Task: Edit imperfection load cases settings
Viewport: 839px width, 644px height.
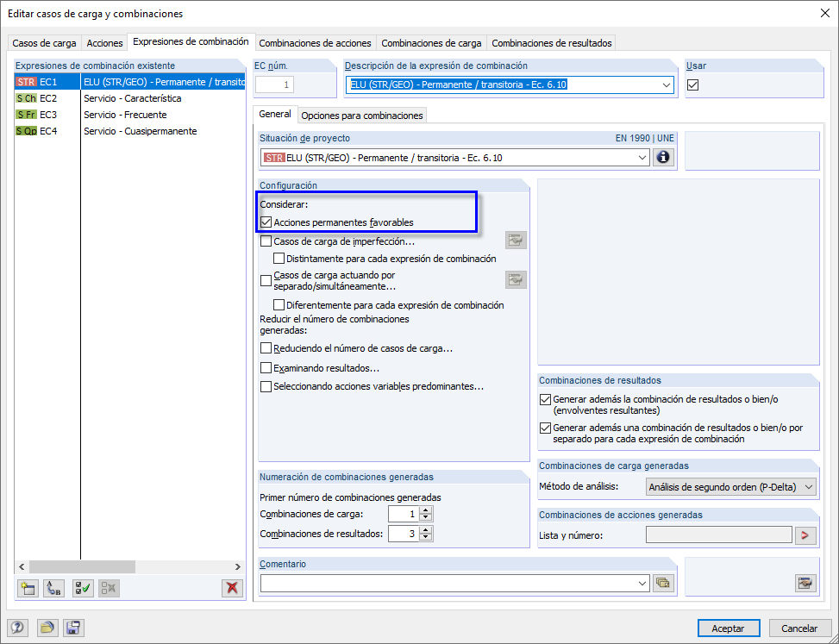Action: click(x=517, y=240)
